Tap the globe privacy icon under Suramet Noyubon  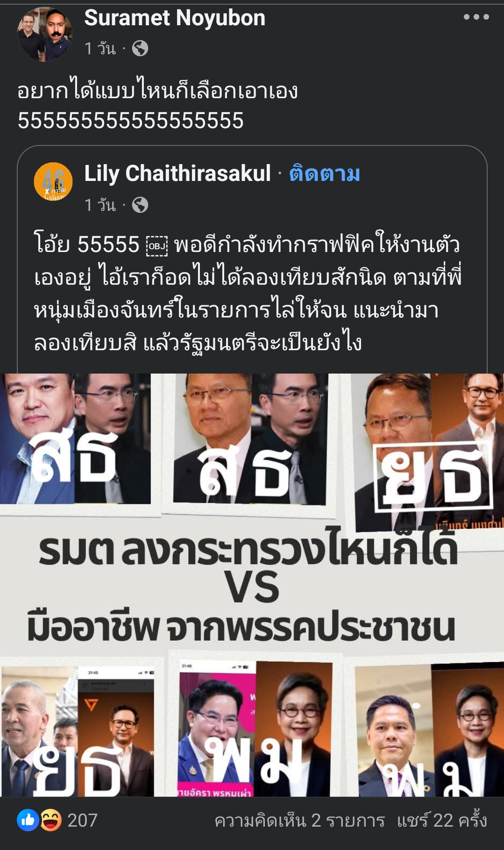140,48
